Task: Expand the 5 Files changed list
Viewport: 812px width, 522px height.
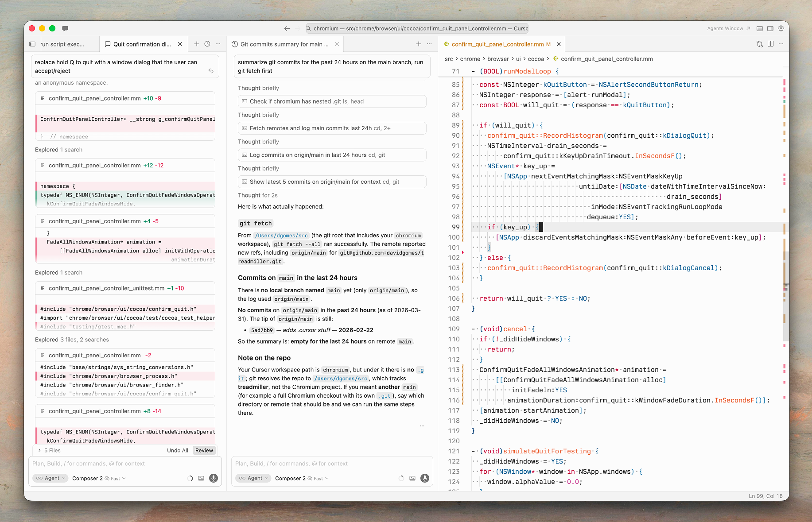Action: pyautogui.click(x=50, y=450)
